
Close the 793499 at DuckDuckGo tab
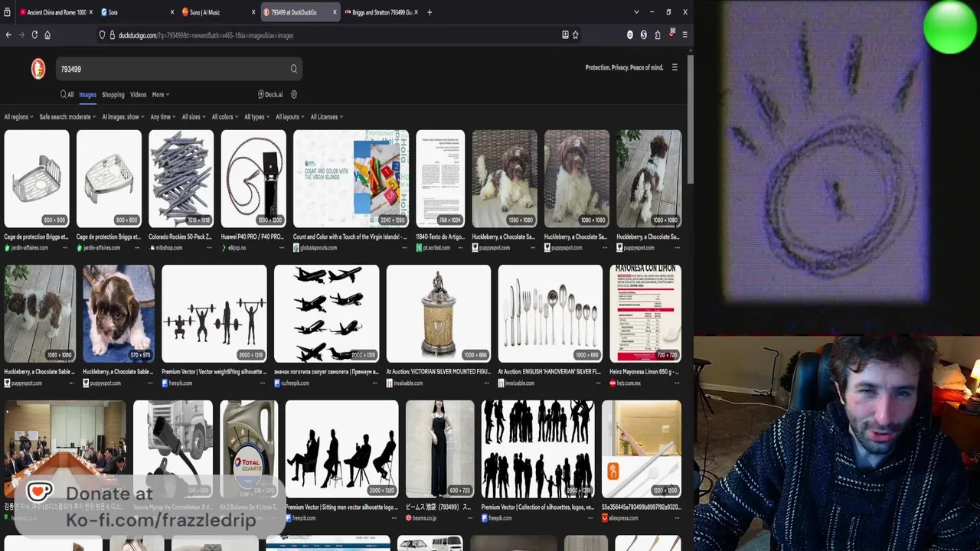tap(335, 12)
